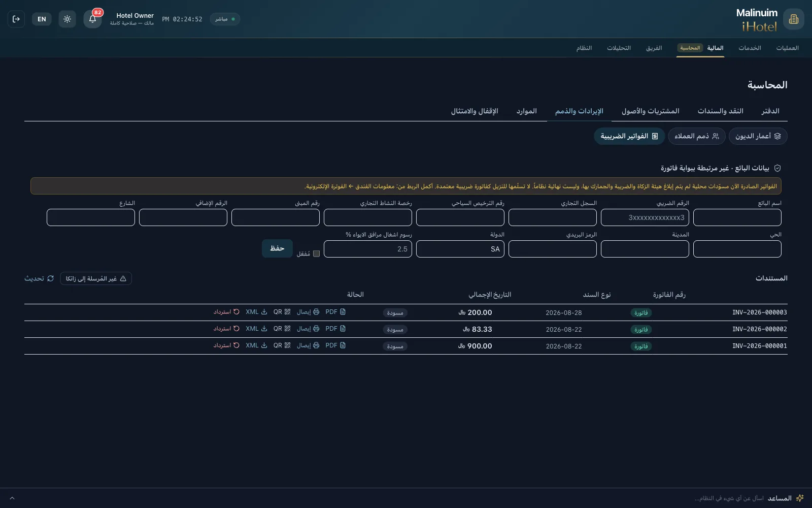This screenshot has width=812, height=508.
Task: Open the النظام main menu
Action: click(584, 48)
